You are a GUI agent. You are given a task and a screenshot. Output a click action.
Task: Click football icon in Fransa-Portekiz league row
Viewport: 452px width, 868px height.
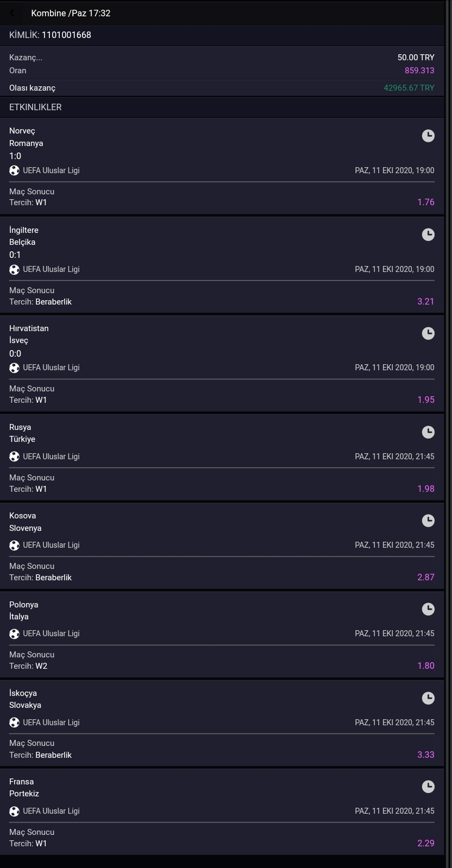tap(15, 811)
